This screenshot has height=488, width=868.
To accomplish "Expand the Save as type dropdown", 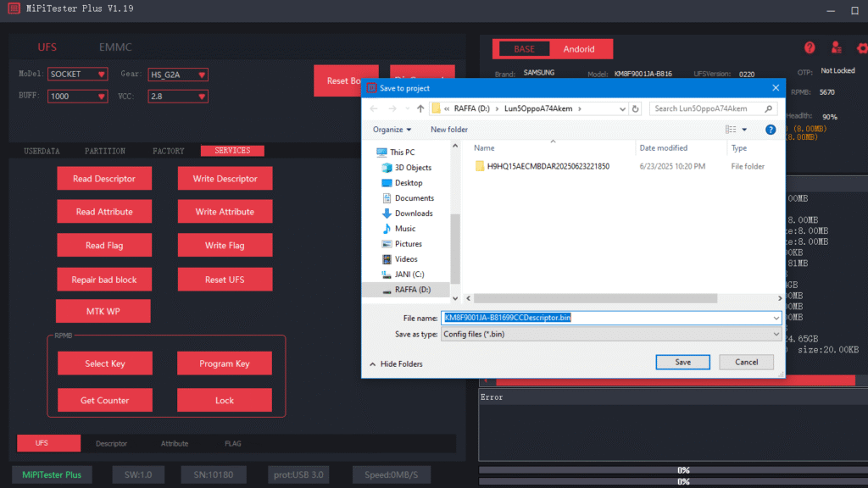I will tap(609, 334).
